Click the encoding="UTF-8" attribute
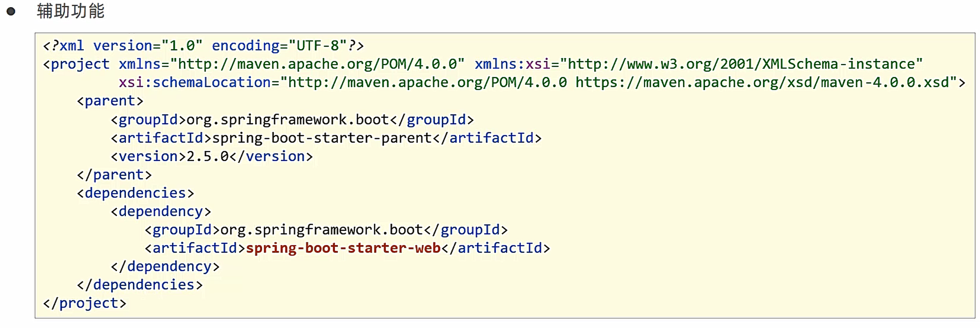 tap(279, 46)
